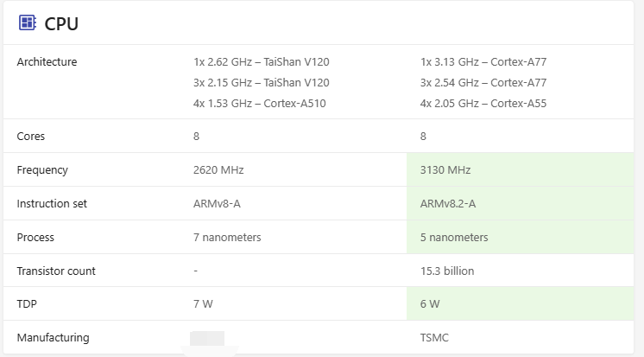This screenshot has height=357, width=644.
Task: Select the Instruction set row label
Action: click(52, 204)
